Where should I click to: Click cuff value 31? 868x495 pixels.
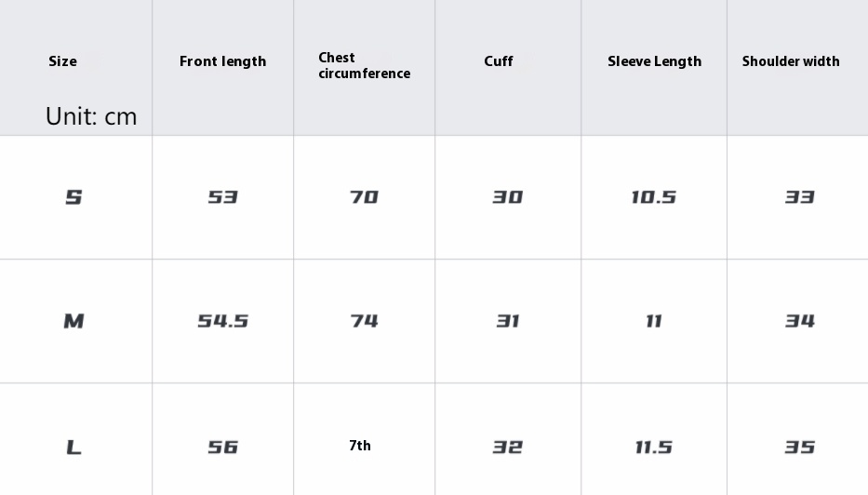click(508, 321)
